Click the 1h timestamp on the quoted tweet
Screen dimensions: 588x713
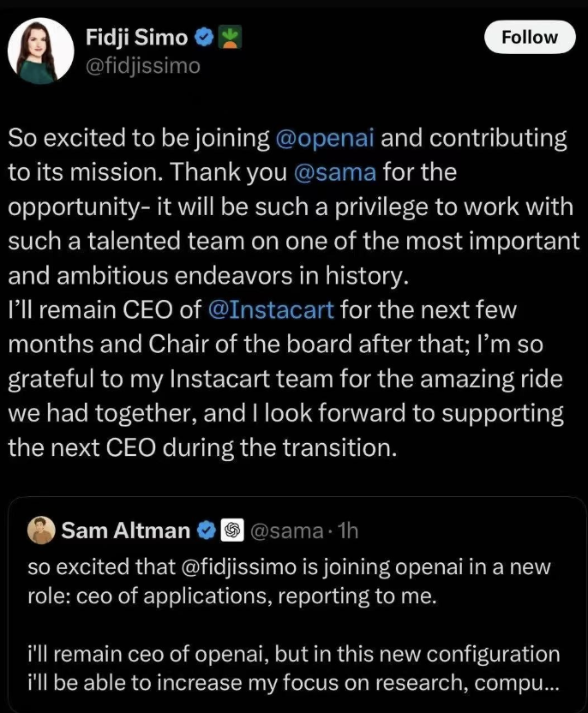click(x=347, y=531)
